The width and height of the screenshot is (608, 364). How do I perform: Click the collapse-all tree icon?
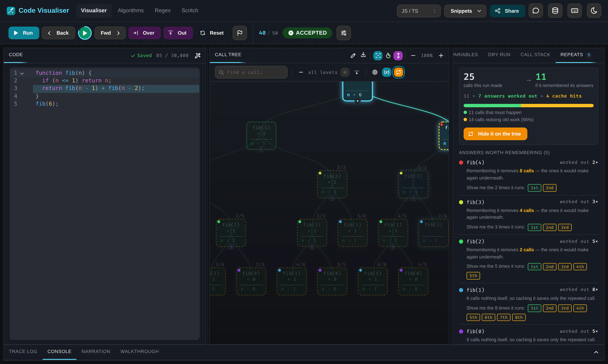tap(357, 72)
